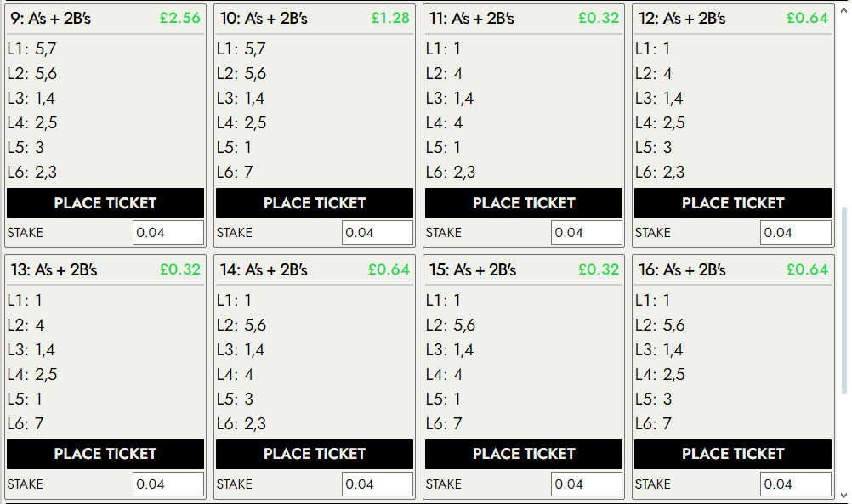Submit ticket 14 with Place Ticket
This screenshot has height=504, width=852.
[315, 454]
